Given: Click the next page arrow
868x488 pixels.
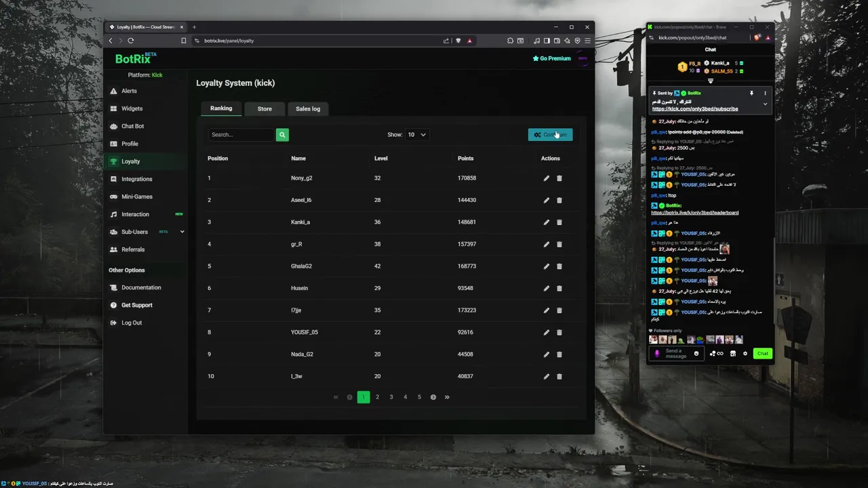Looking at the screenshot, I should (433, 397).
